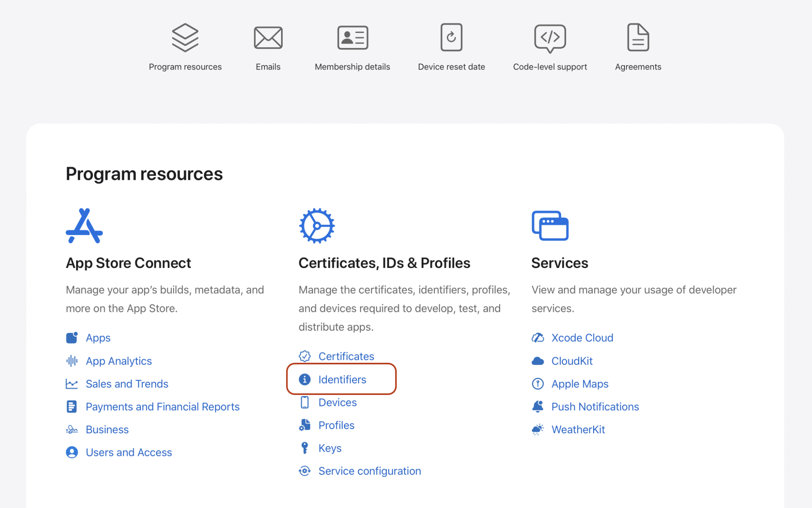Open the Keys link
812x508 pixels.
329,448
